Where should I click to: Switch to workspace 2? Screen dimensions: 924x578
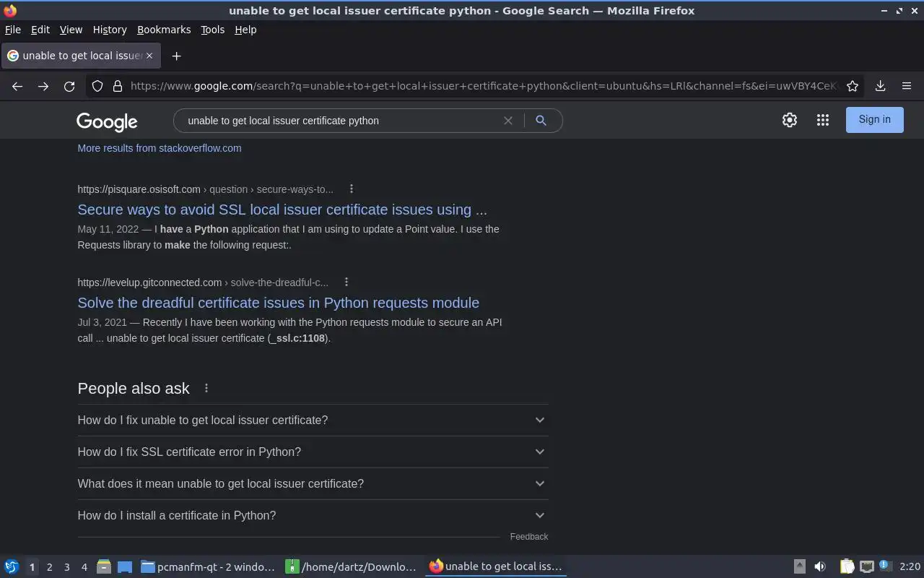(x=49, y=567)
